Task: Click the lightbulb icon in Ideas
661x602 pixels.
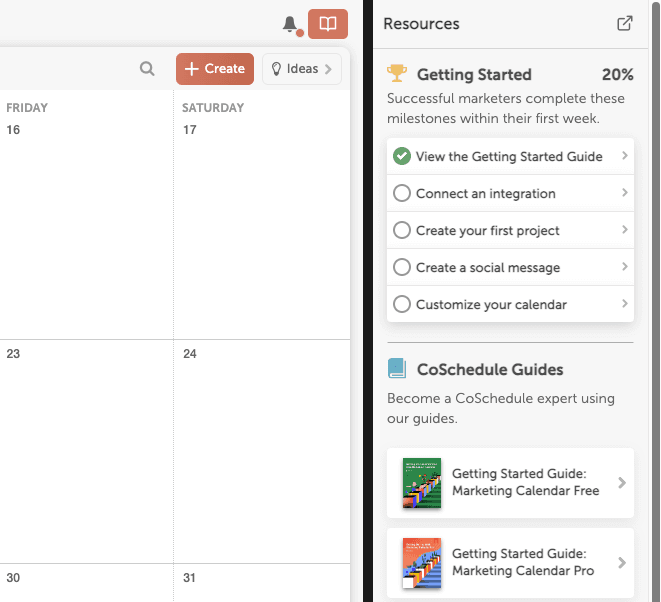Action: (x=277, y=69)
